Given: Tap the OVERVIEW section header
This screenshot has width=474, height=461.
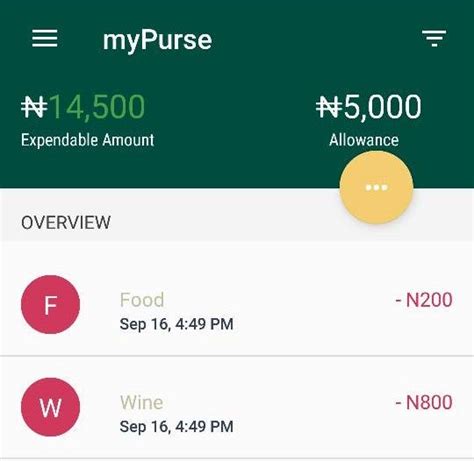Looking at the screenshot, I should pos(66,222).
